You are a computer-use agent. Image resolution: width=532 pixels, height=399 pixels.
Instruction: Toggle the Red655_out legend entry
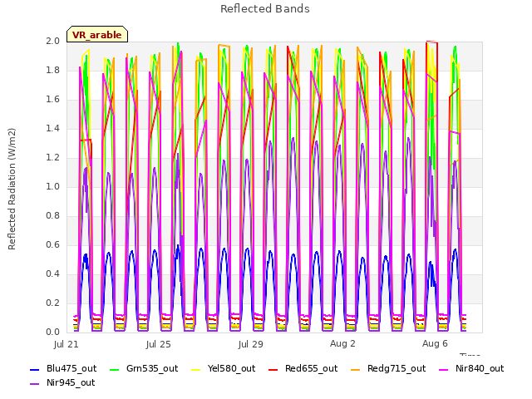(x=303, y=369)
